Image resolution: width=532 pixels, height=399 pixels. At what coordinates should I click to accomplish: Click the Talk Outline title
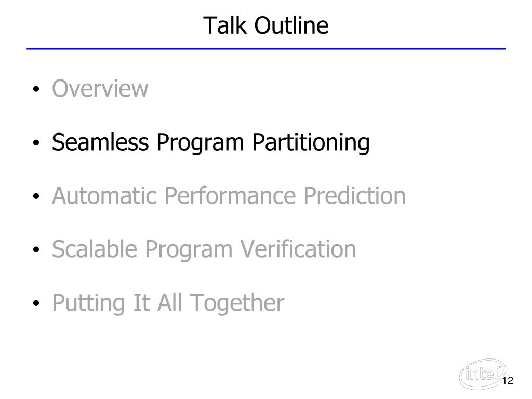(x=265, y=26)
